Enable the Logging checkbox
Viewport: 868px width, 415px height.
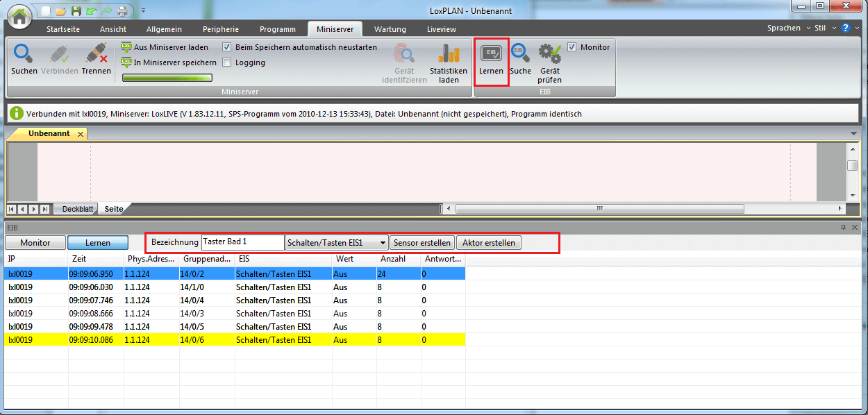(227, 62)
